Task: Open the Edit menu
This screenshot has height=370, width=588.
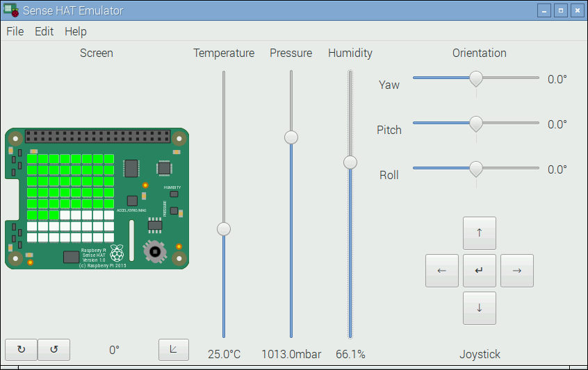Action: point(44,31)
